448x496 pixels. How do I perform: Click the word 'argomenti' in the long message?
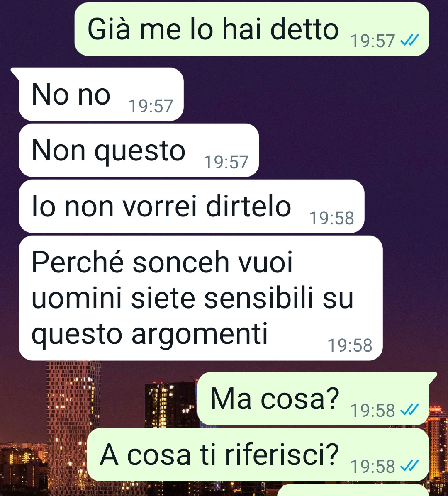[x=200, y=334]
